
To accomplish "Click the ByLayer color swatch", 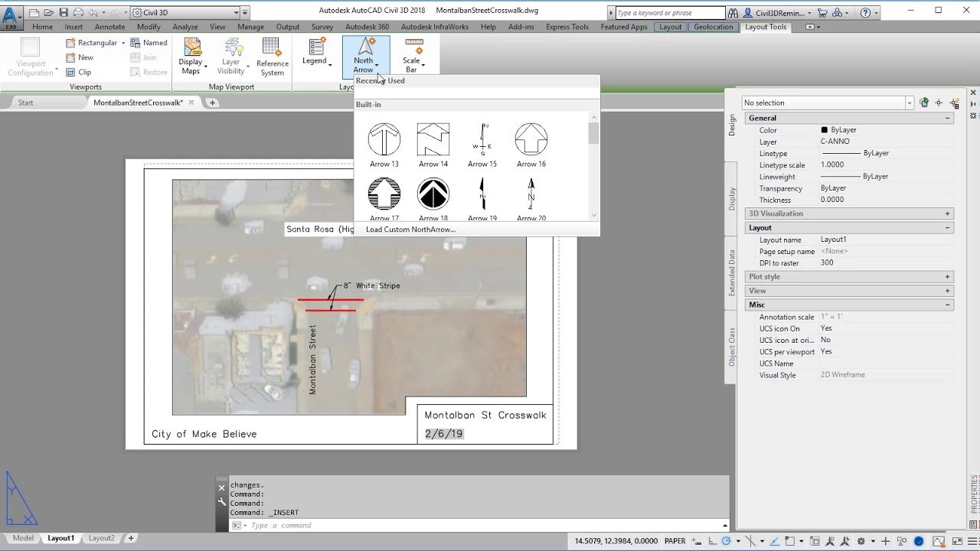I will pos(825,130).
